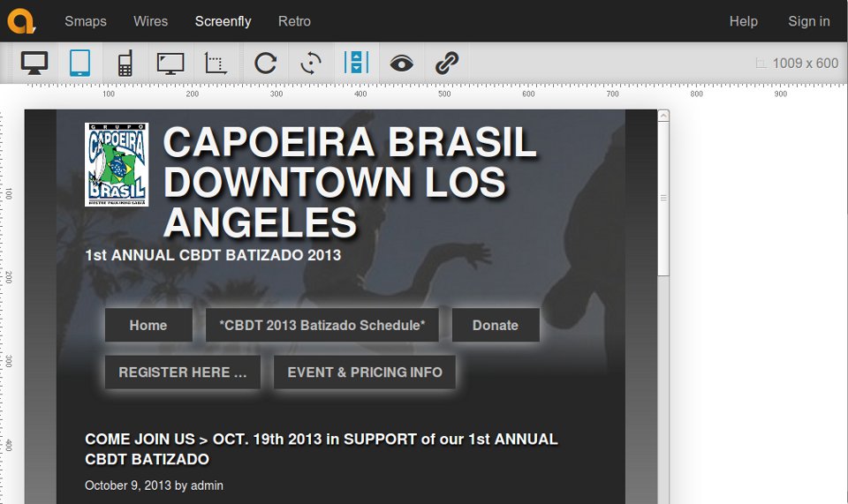Select the tablet device icon
This screenshot has width=848, height=504.
[80, 64]
